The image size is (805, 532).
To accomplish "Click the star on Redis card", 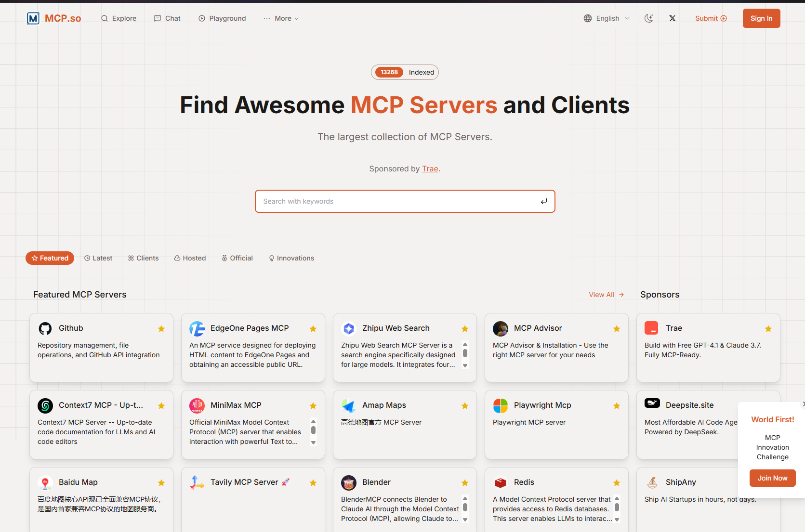I will (x=617, y=483).
